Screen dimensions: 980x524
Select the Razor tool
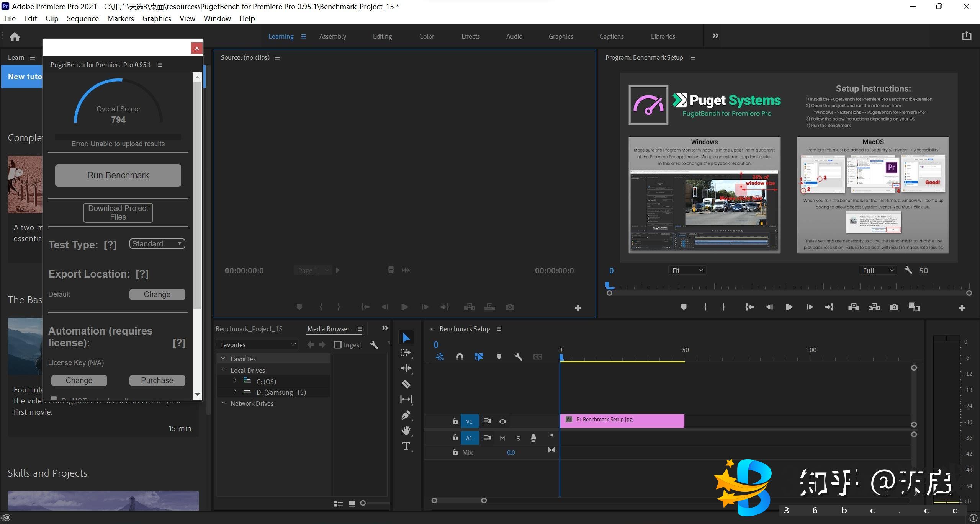tap(406, 384)
